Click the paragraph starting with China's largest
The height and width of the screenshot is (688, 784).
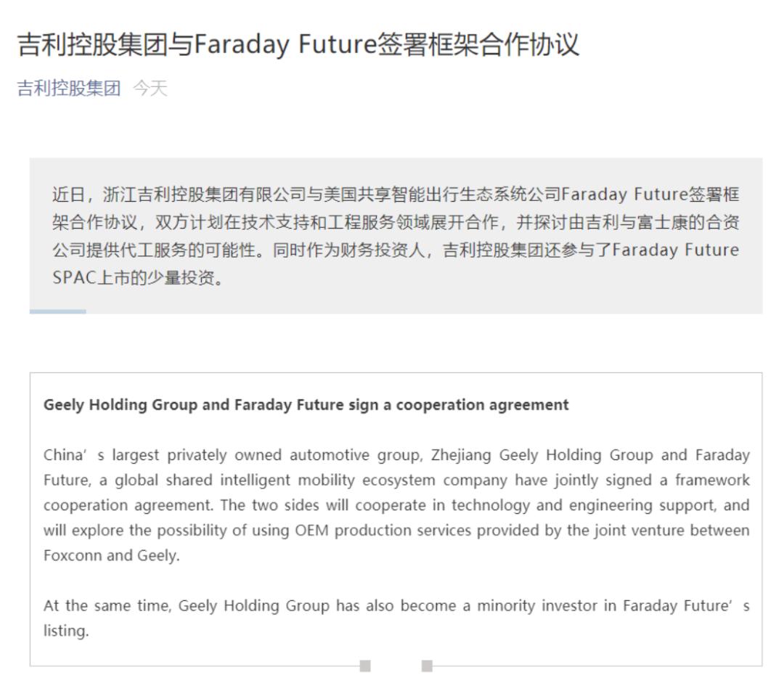(396, 505)
